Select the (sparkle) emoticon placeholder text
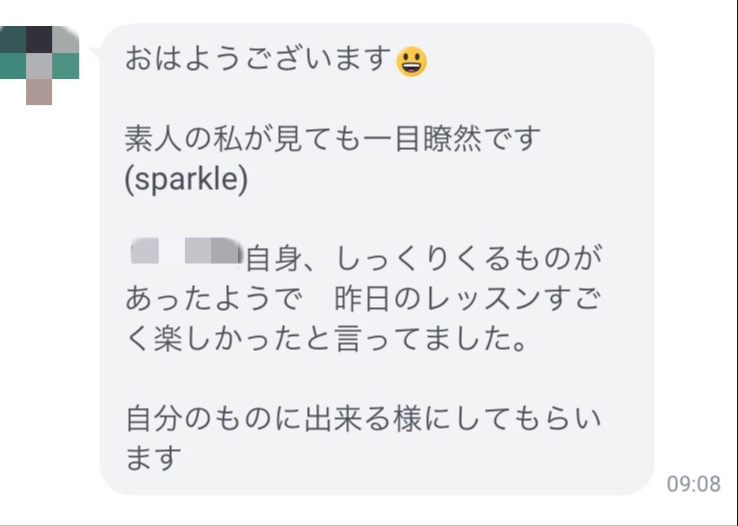Image resolution: width=738 pixels, height=526 pixels. pyautogui.click(x=187, y=183)
